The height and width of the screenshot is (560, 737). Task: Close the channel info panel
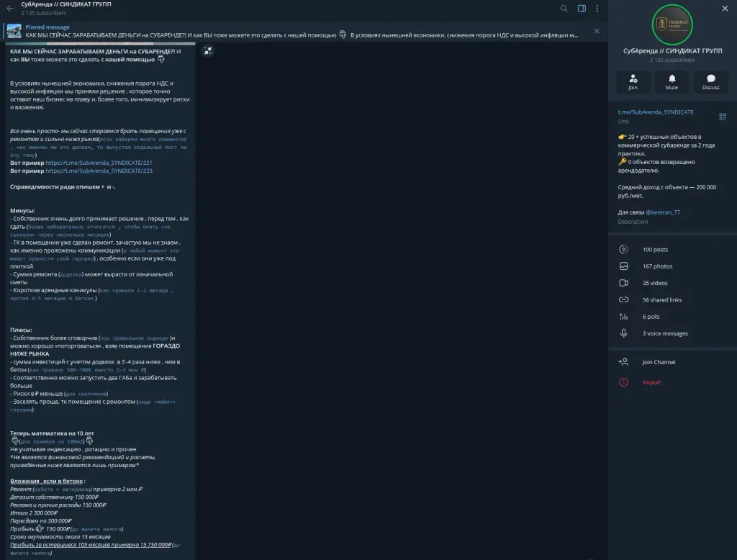pos(725,9)
